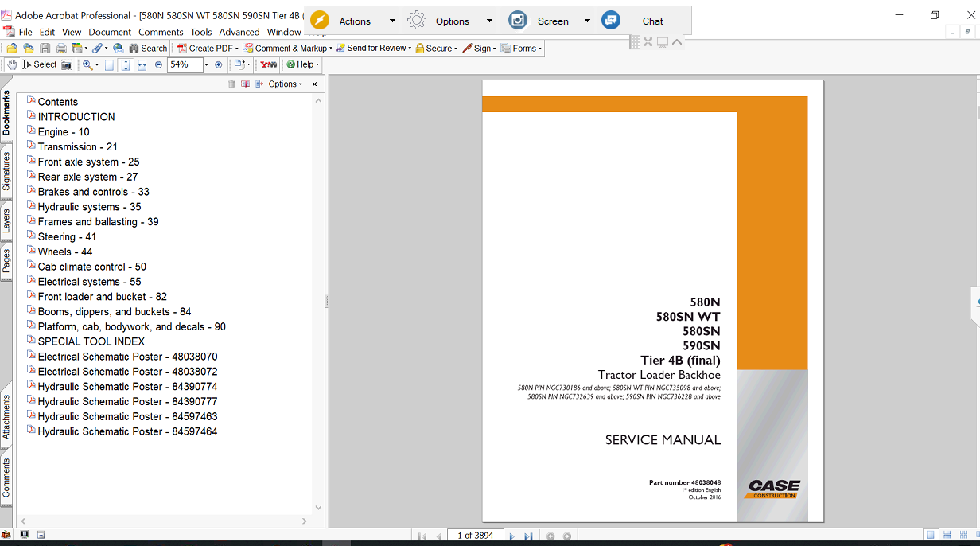Image resolution: width=980 pixels, height=546 pixels.
Task: Go to the next page arrow
Action: click(x=511, y=536)
